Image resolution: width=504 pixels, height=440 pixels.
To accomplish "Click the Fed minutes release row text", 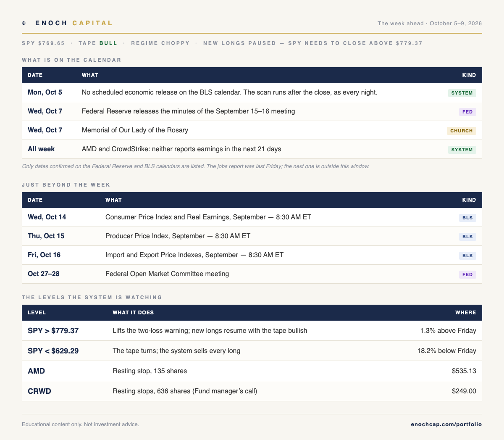I will coord(188,111).
